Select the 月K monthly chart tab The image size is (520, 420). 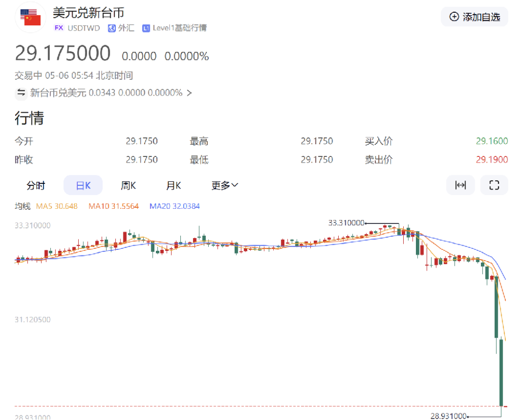click(x=174, y=185)
